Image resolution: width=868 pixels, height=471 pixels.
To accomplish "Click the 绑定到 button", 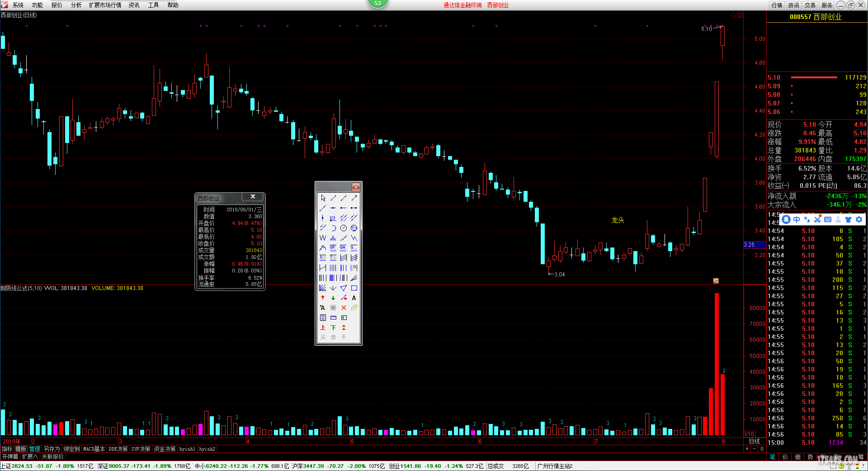I will 71,449.
